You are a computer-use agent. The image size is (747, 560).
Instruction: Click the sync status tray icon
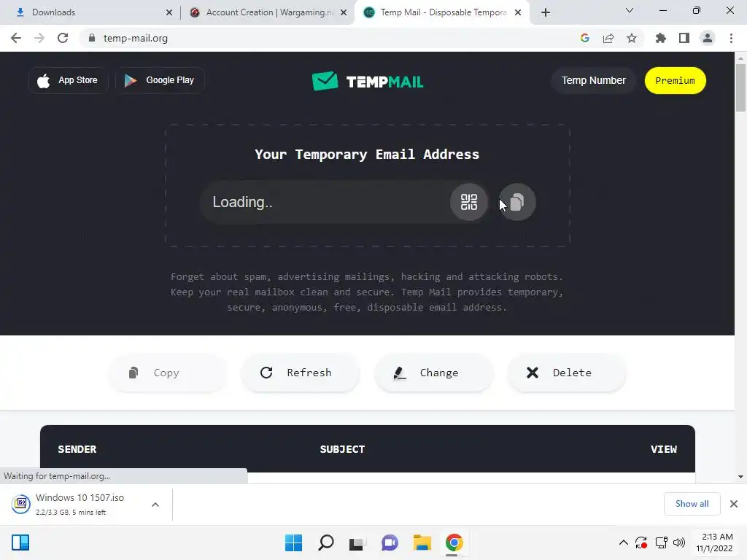click(641, 542)
